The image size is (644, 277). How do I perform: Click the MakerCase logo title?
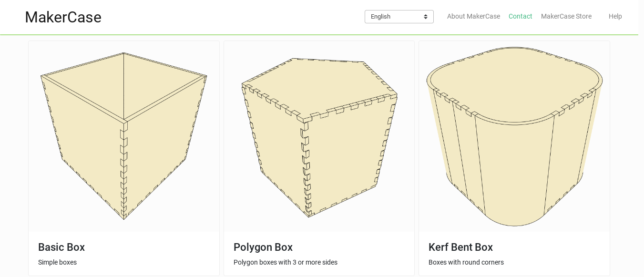[63, 17]
